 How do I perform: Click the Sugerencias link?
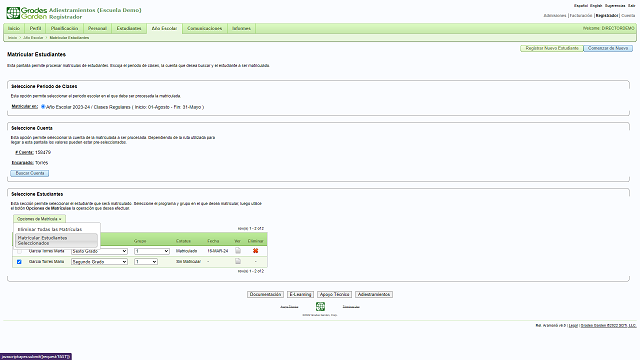(615, 6)
